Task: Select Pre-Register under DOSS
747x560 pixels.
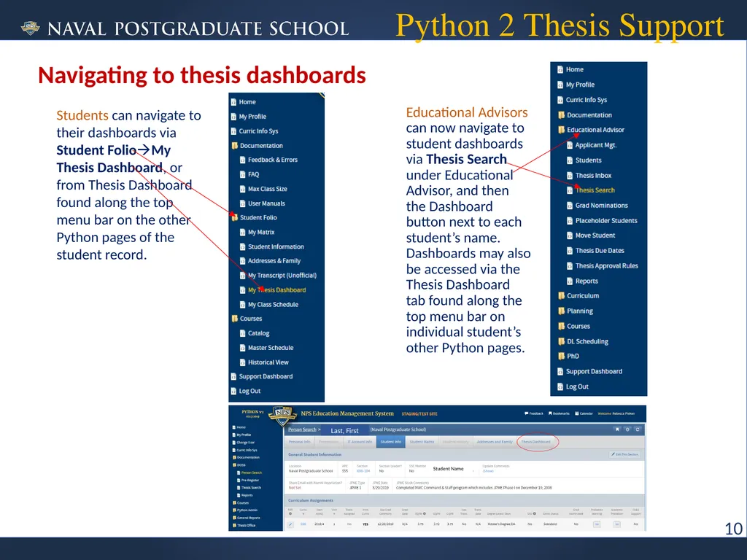Action: (x=247, y=480)
